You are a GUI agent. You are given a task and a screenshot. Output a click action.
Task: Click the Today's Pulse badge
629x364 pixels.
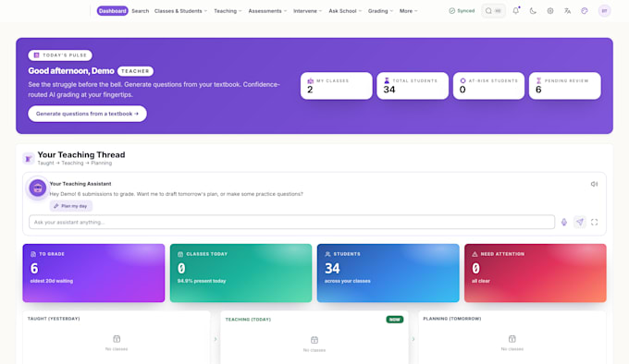tap(60, 55)
